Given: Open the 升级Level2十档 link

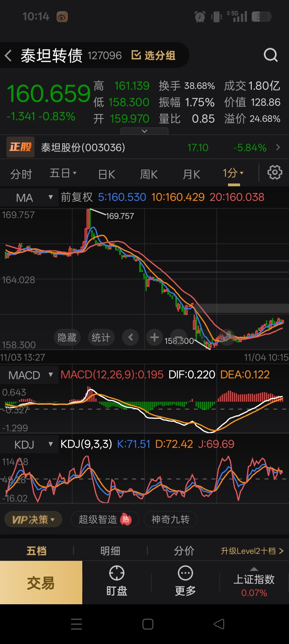Looking at the screenshot, I should pos(252,551).
